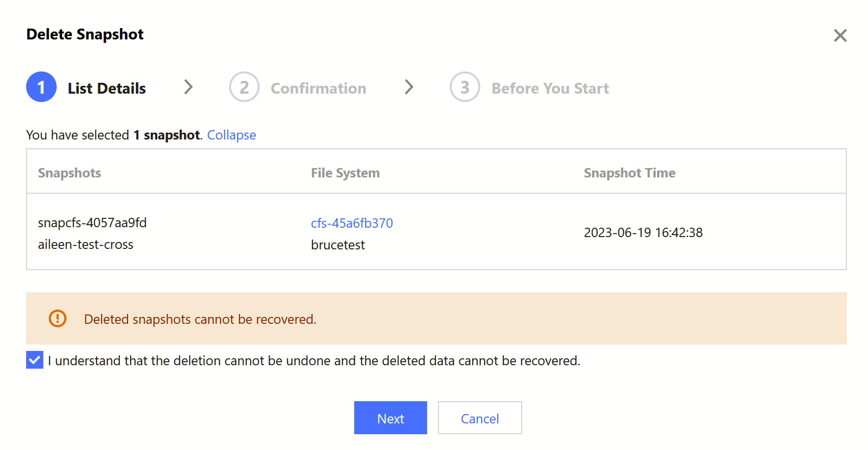This screenshot has width=868, height=450.
Task: Click the step 1 number circle
Action: [x=41, y=87]
